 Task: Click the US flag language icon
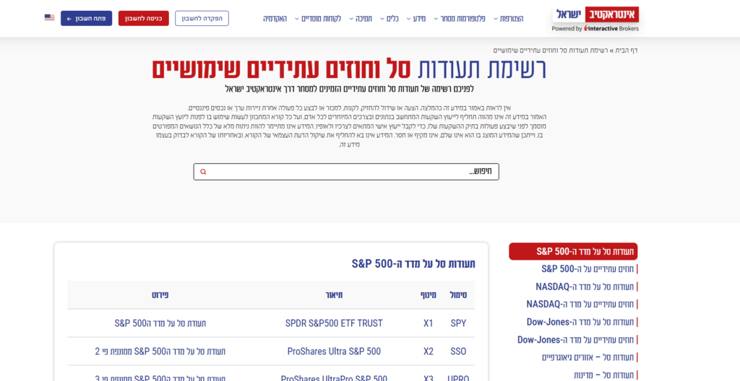coord(50,18)
